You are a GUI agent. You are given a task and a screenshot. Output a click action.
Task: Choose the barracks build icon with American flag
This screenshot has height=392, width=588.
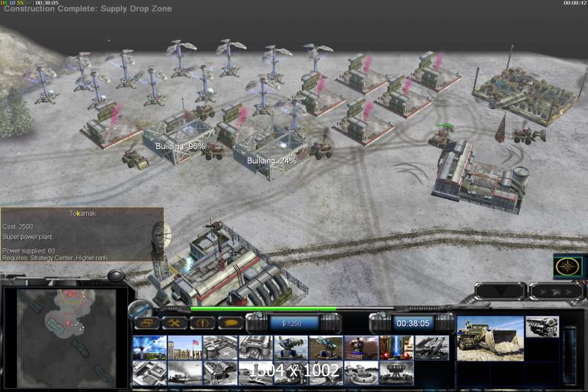(x=185, y=348)
